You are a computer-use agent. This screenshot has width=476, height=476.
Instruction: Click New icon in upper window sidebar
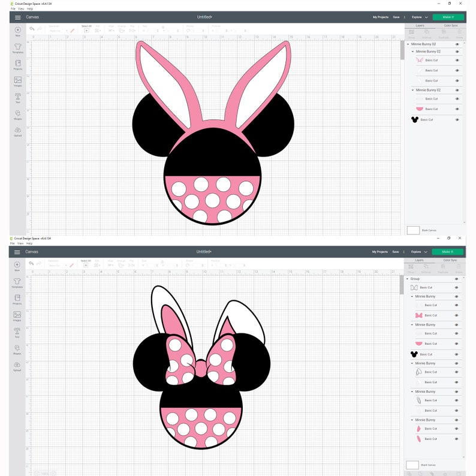(x=17, y=30)
